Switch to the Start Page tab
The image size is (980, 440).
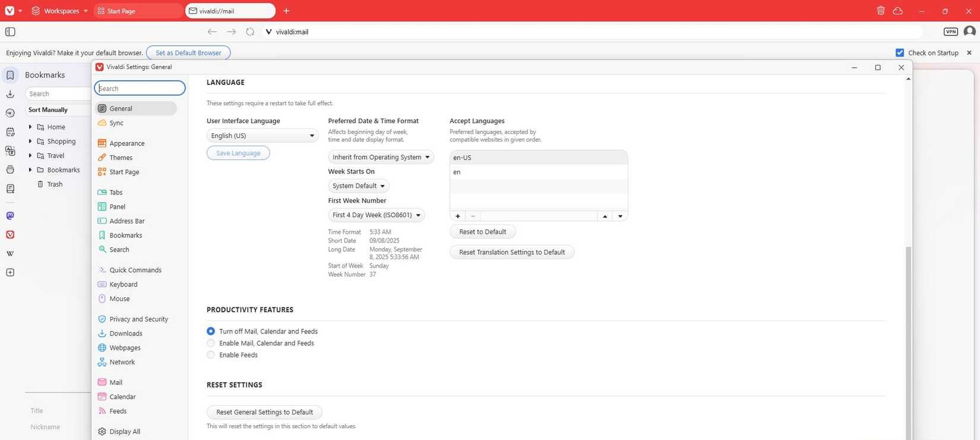pos(138,11)
